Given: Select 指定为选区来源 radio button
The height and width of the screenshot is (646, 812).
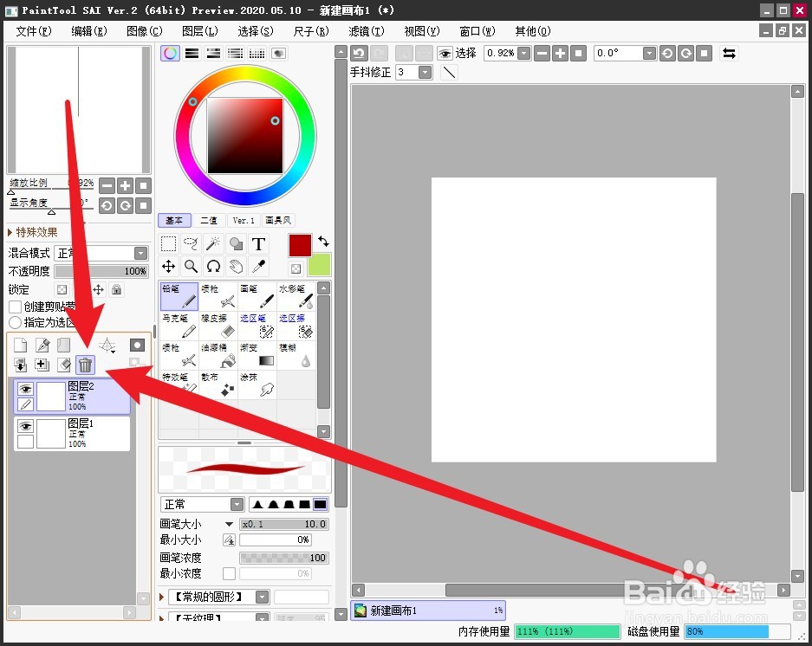Looking at the screenshot, I should pos(15,322).
